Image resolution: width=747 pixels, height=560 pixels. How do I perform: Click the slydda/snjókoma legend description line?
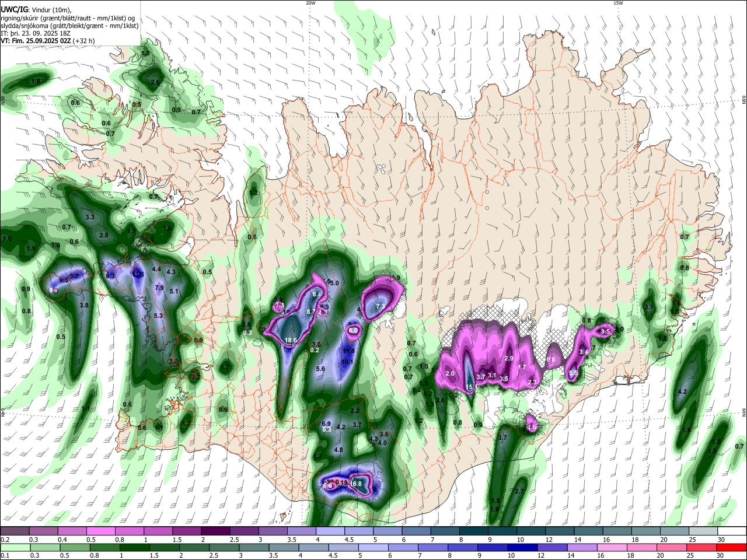[x=69, y=26]
